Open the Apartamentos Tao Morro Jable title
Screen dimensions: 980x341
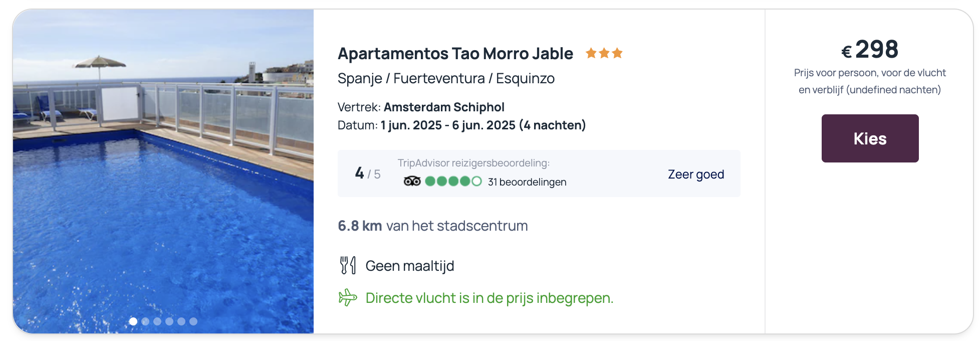455,54
